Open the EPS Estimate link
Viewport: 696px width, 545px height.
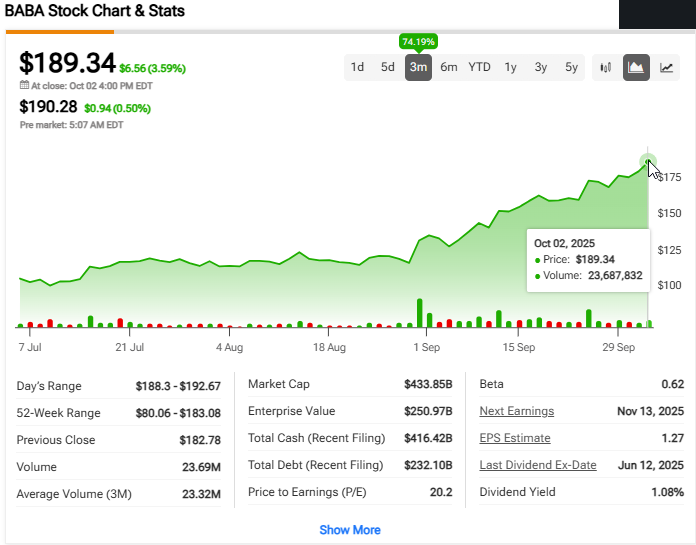tap(514, 438)
